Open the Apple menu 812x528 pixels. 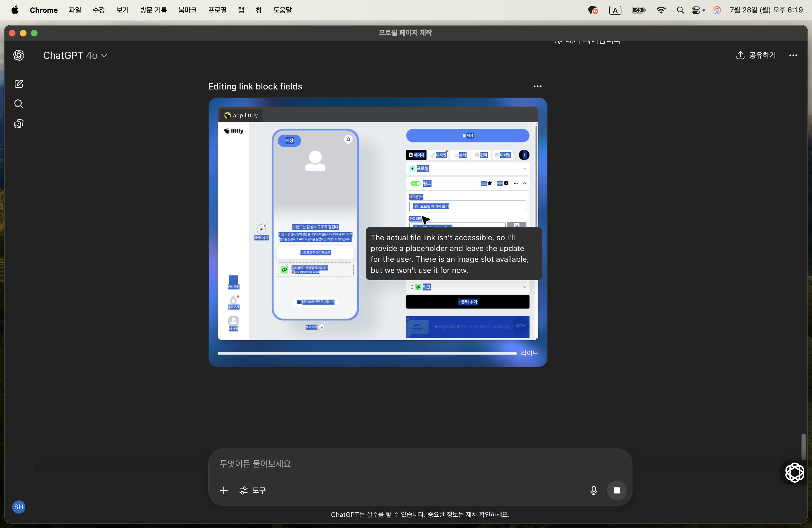click(15, 10)
